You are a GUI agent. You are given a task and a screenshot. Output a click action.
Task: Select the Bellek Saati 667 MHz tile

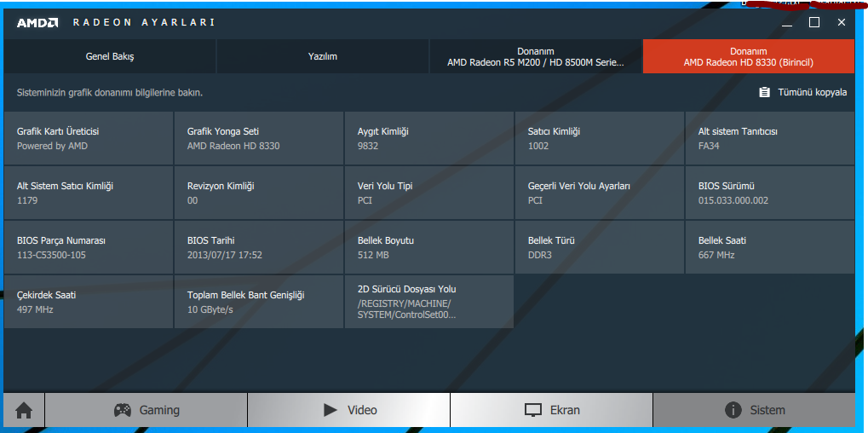click(770, 247)
